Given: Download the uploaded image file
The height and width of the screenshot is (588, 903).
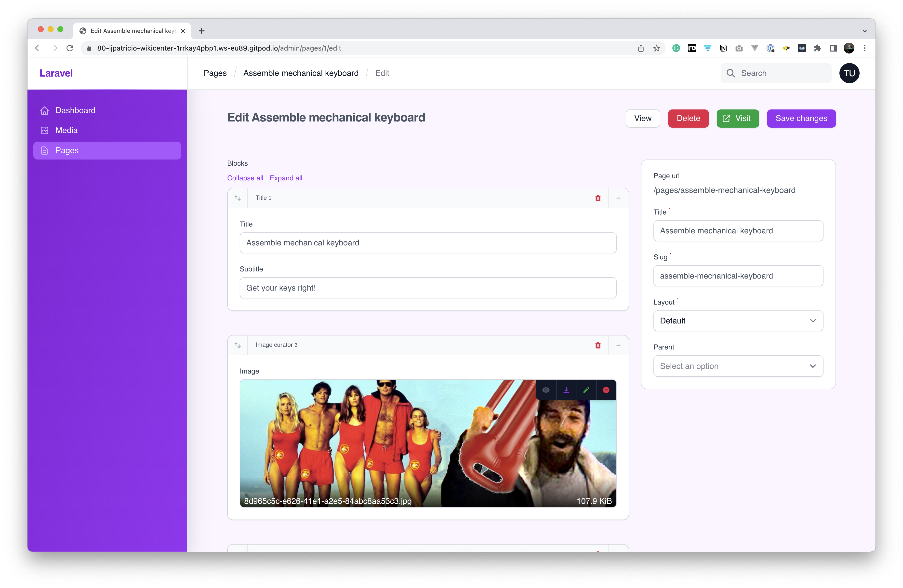Looking at the screenshot, I should click(x=566, y=390).
